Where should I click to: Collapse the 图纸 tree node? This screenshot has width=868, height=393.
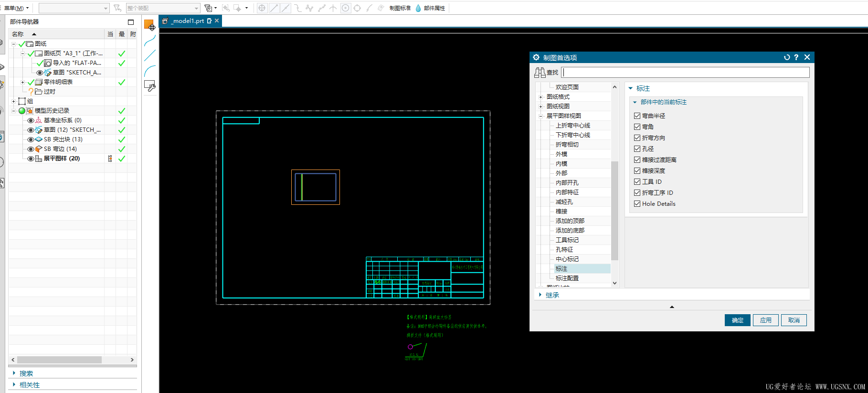click(13, 44)
